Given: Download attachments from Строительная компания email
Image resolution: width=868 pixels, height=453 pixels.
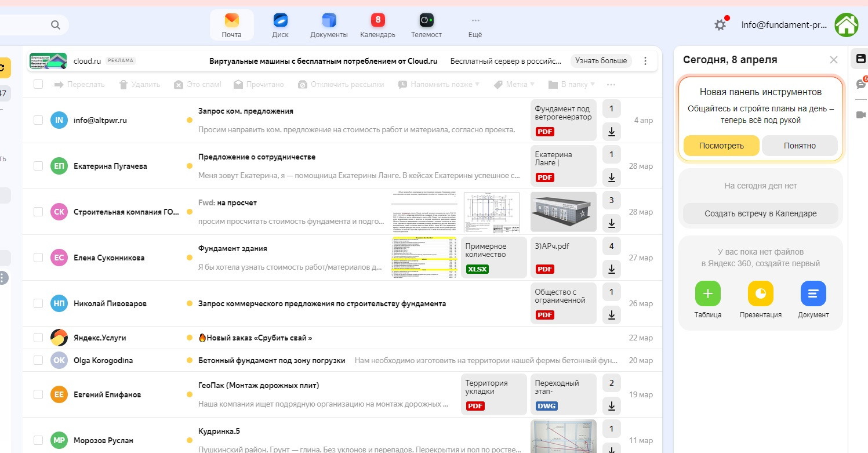Looking at the screenshot, I should pos(611,223).
